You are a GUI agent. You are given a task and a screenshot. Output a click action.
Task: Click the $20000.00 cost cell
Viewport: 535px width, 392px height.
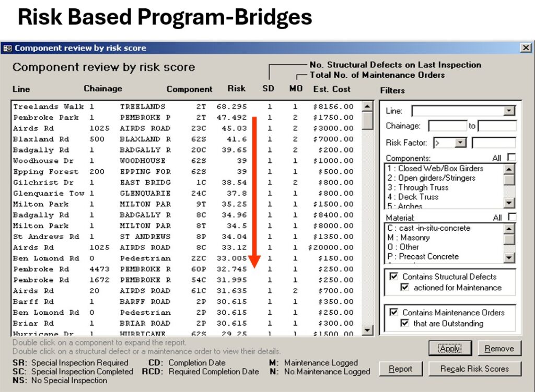point(331,248)
